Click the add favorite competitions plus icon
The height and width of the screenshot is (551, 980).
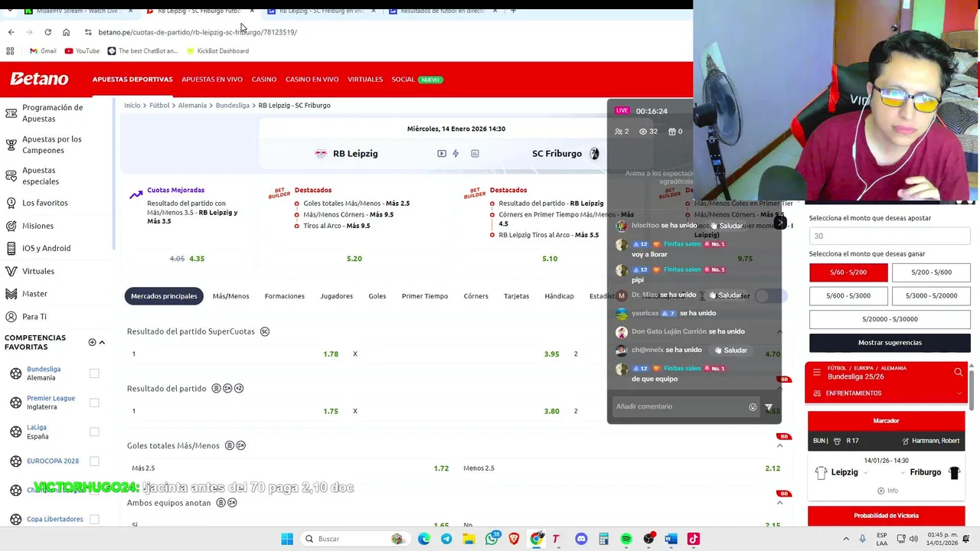point(92,342)
